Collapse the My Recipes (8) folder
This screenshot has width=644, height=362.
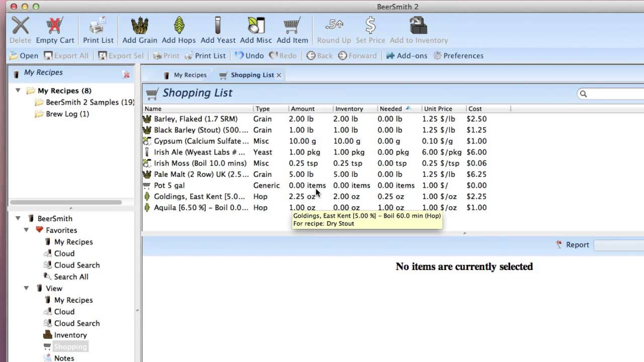pos(18,90)
